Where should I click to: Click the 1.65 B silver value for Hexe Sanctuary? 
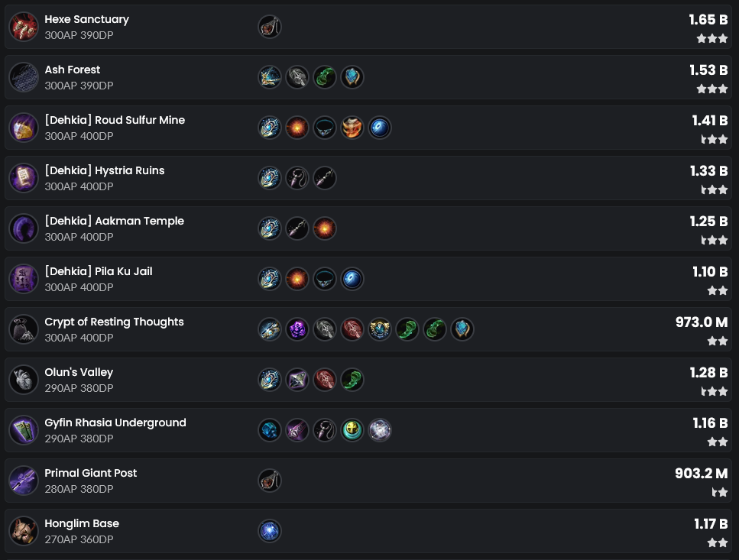click(x=708, y=20)
